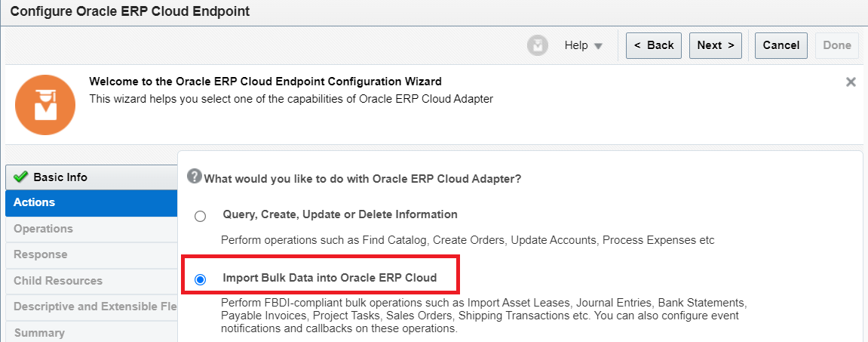This screenshot has height=342, width=868.
Task: Select Query, Create, Update or Delete radio
Action: 201,216
